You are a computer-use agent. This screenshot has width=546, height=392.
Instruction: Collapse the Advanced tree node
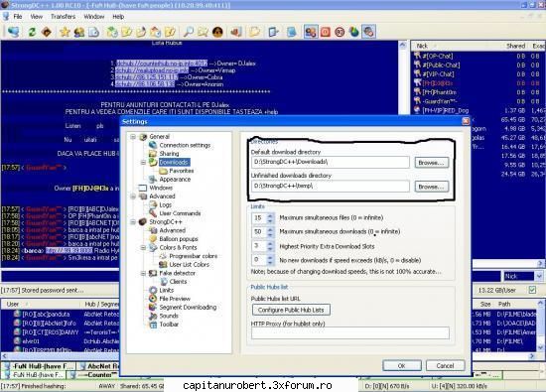133,196
